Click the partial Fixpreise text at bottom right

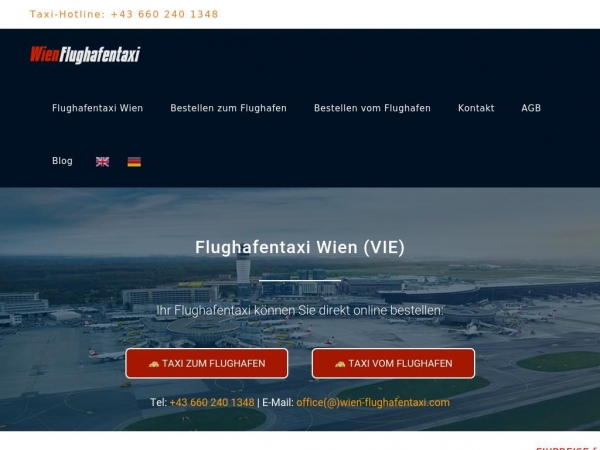click(568, 448)
